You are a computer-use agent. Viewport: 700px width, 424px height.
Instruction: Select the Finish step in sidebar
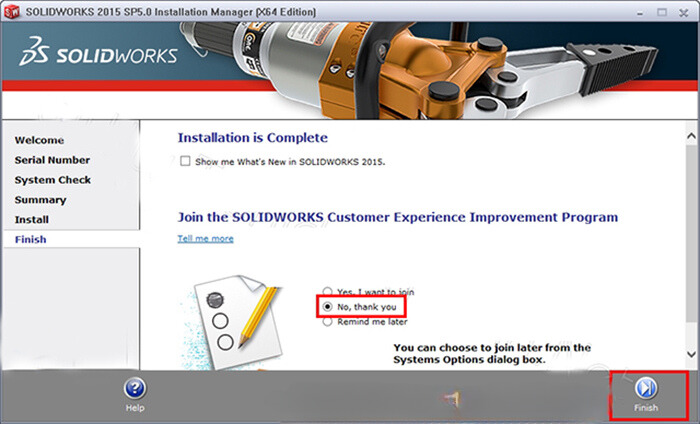[30, 239]
